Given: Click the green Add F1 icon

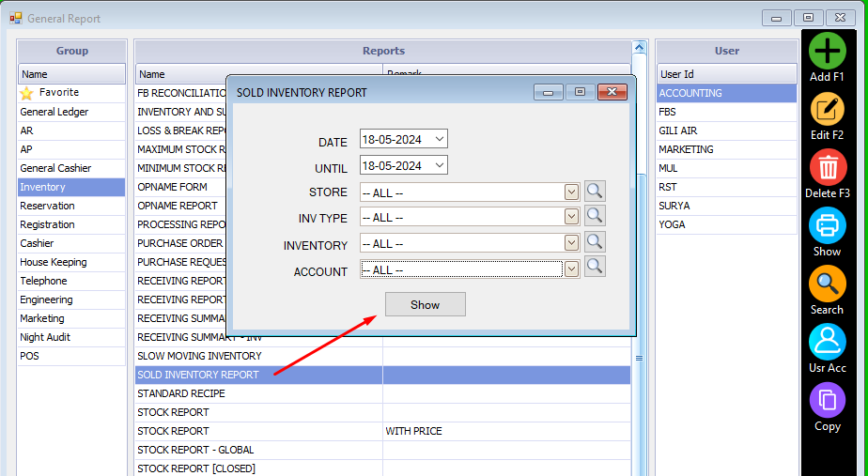Looking at the screenshot, I should tap(828, 51).
